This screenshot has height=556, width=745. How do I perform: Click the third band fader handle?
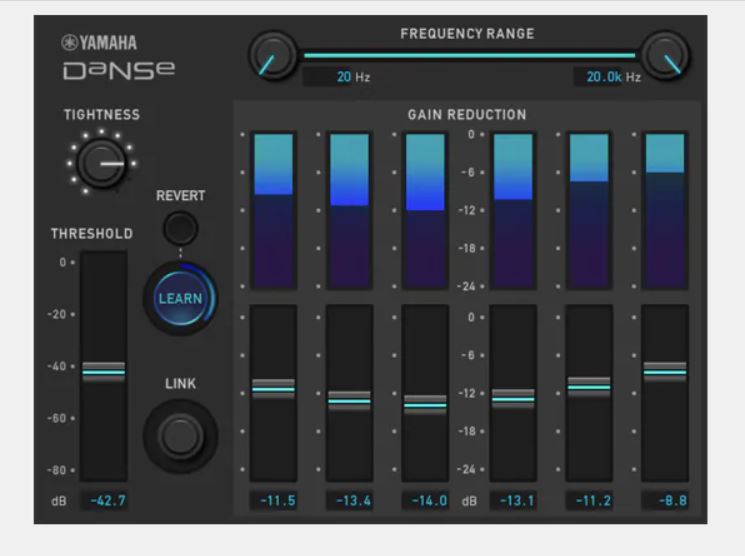point(425,405)
